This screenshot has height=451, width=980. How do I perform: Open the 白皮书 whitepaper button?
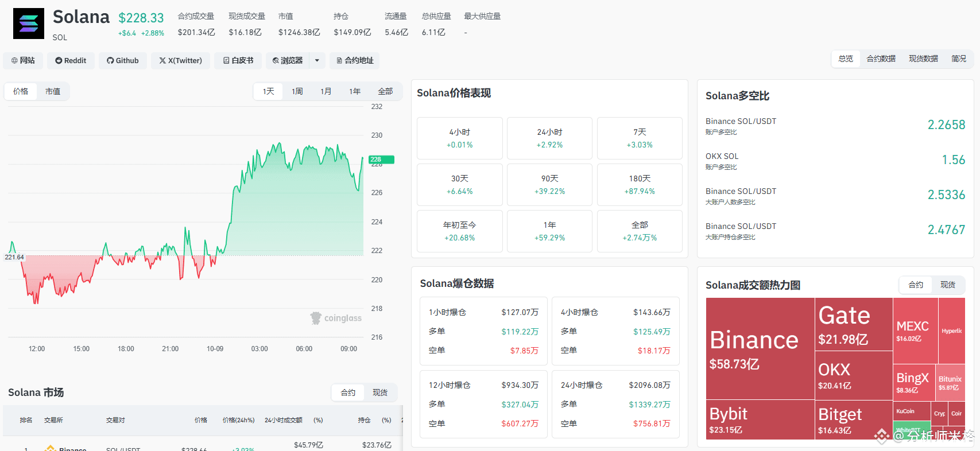[x=238, y=60]
